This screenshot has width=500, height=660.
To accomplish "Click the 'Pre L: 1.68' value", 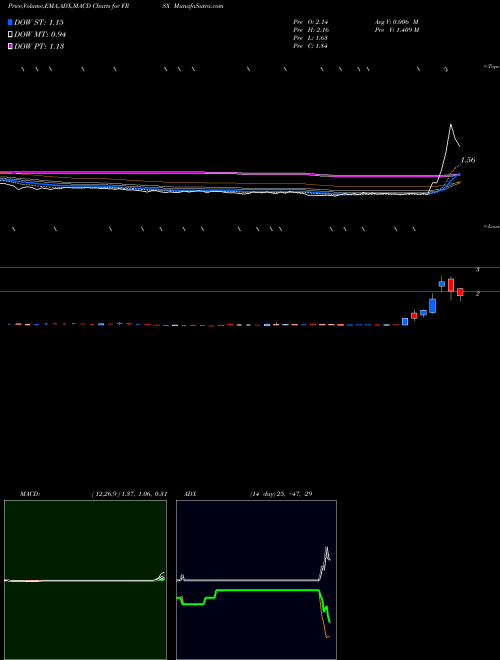I will coord(311,38).
